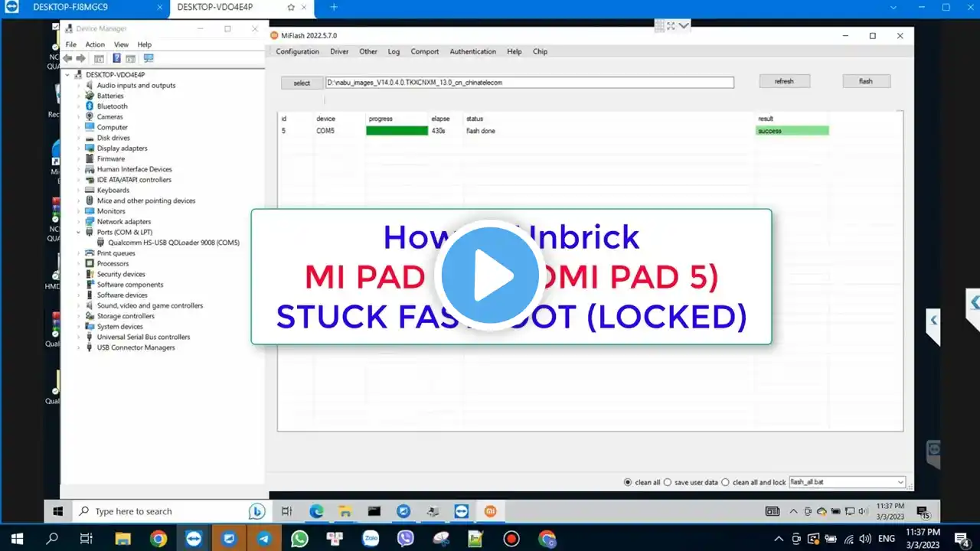Image resolution: width=980 pixels, height=551 pixels.
Task: Open the Device Manager View menu
Action: [121, 44]
